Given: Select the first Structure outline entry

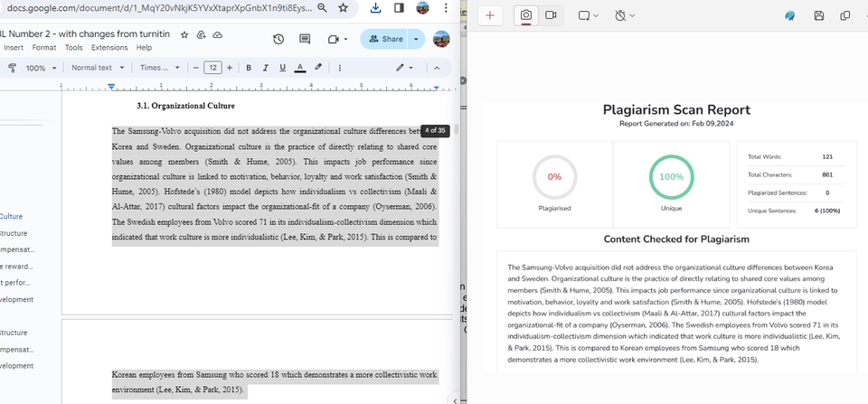Looking at the screenshot, I should coord(14,233).
